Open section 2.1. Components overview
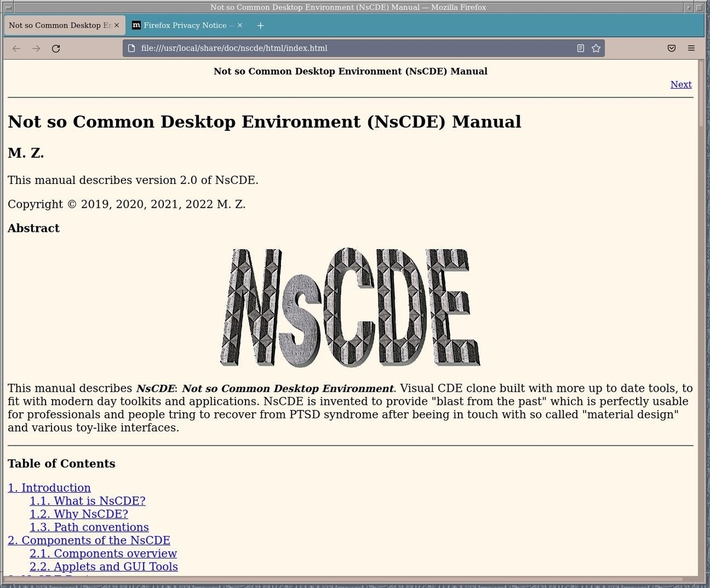Viewport: 710px width, 588px height. 104,554
